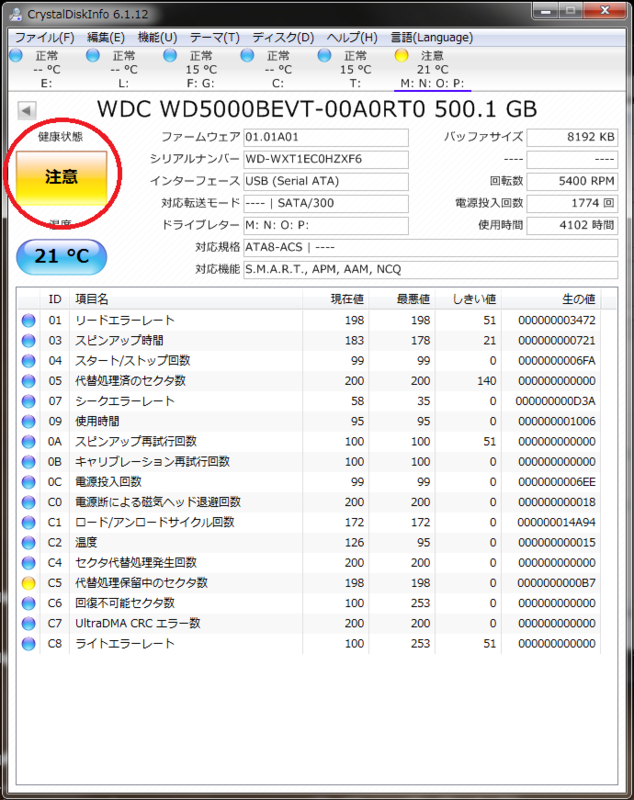Click the buffer size value 8192 KB
This screenshot has width=634, height=800.
572,137
